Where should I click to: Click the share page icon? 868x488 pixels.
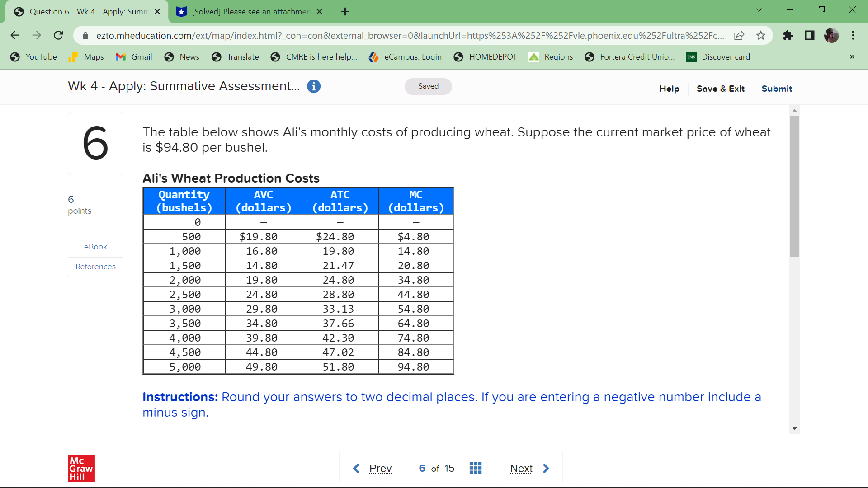[x=739, y=35]
